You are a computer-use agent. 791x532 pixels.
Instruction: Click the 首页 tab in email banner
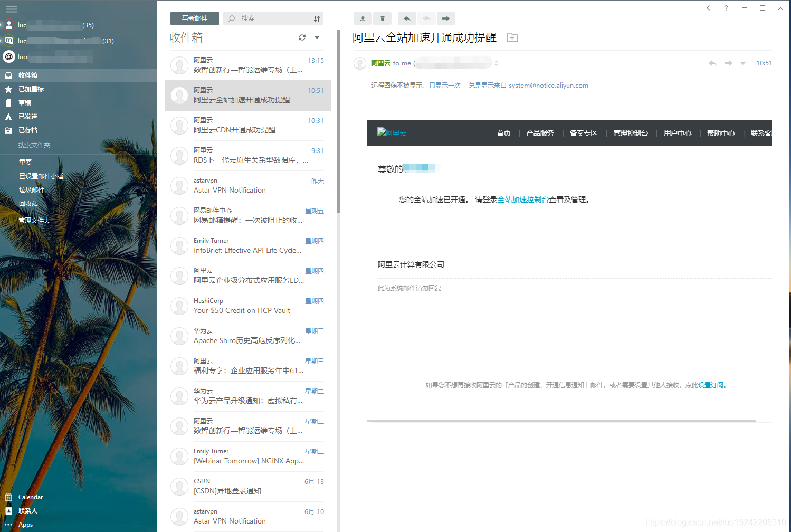pyautogui.click(x=503, y=133)
